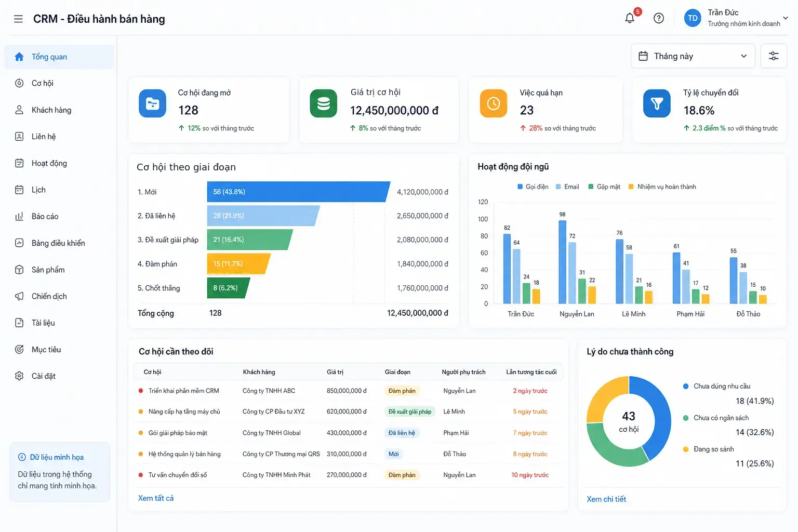Click the Sản phẩm box icon
Screen dimensions: 798x532
tap(19, 270)
